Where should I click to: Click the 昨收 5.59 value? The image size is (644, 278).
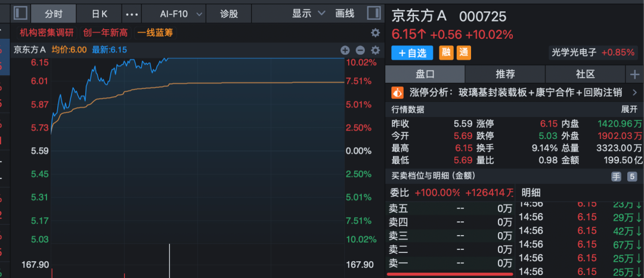463,123
